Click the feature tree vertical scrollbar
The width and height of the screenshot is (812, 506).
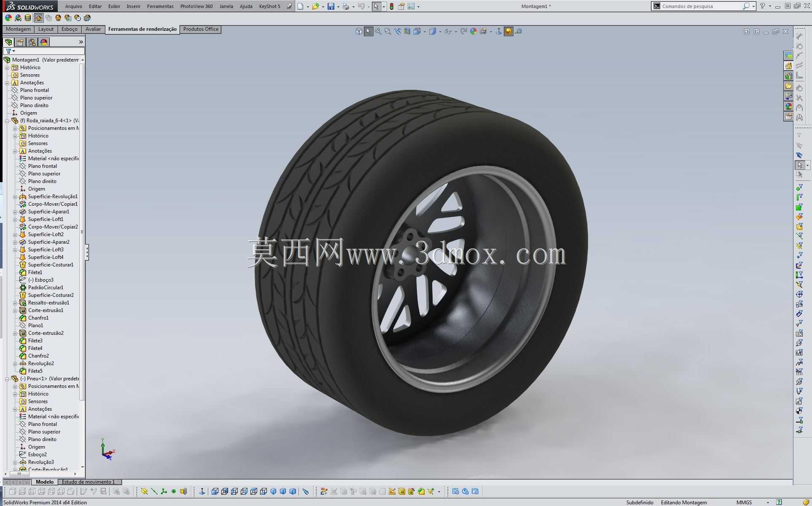pyautogui.click(x=82, y=232)
